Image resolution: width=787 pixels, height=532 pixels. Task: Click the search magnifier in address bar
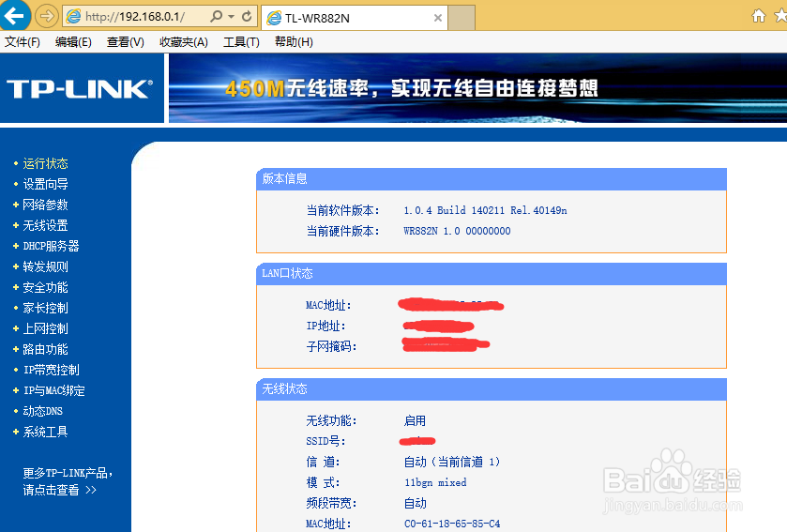click(216, 17)
